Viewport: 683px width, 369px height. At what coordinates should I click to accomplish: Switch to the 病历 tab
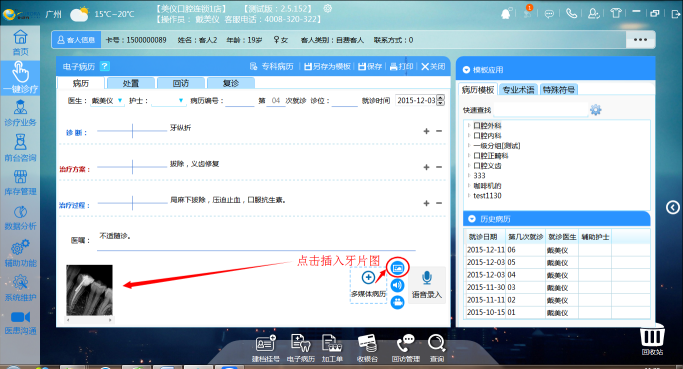pyautogui.click(x=81, y=83)
